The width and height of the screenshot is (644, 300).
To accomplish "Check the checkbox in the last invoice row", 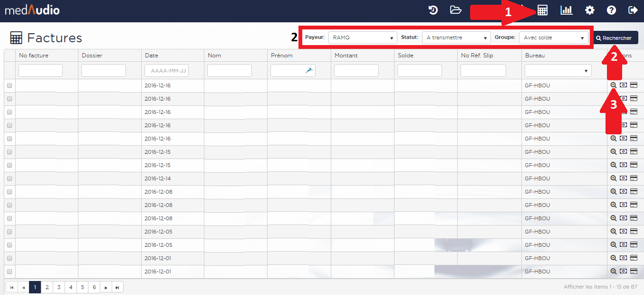I will coord(10,272).
